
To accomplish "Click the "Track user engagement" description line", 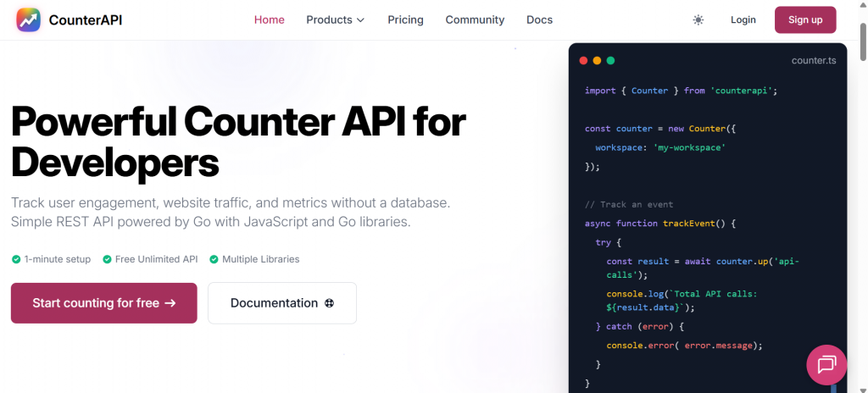I will point(231,202).
